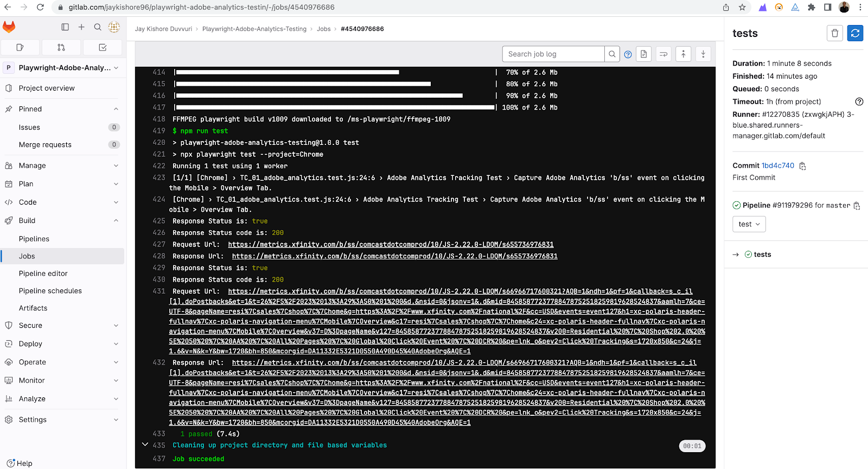Open the assigned issues shortcut icon
868x469 pixels.
[20, 47]
